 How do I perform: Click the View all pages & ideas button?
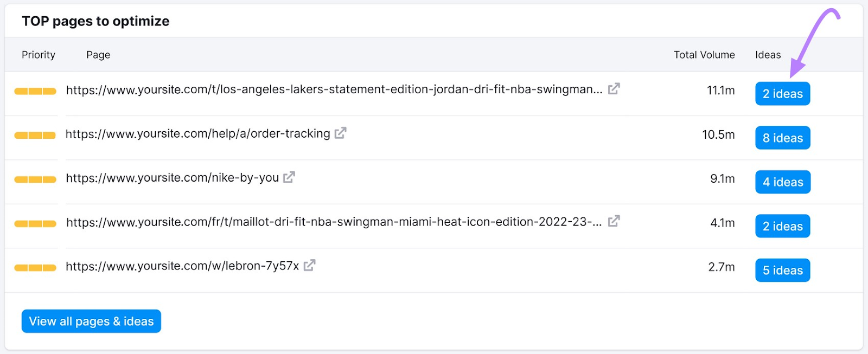pyautogui.click(x=91, y=321)
